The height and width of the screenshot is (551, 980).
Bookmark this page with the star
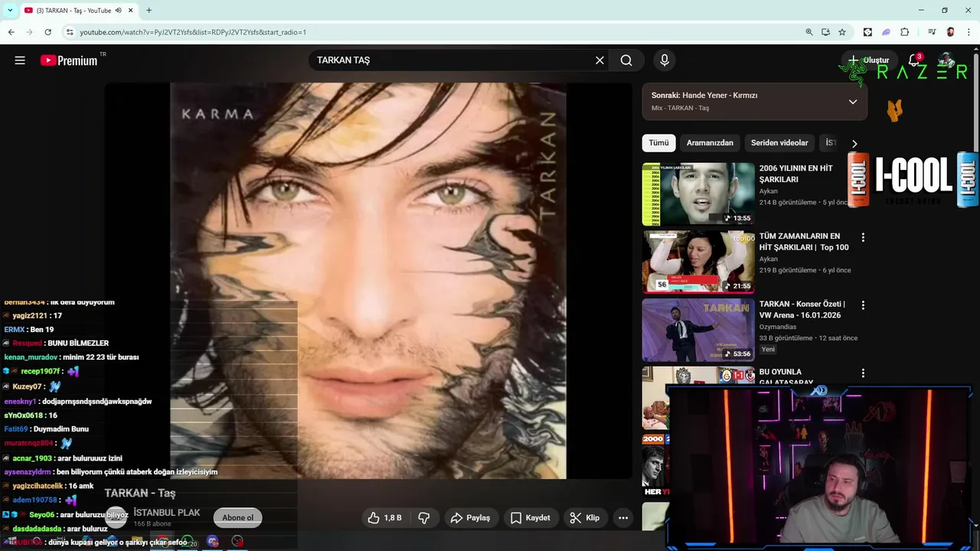point(842,32)
